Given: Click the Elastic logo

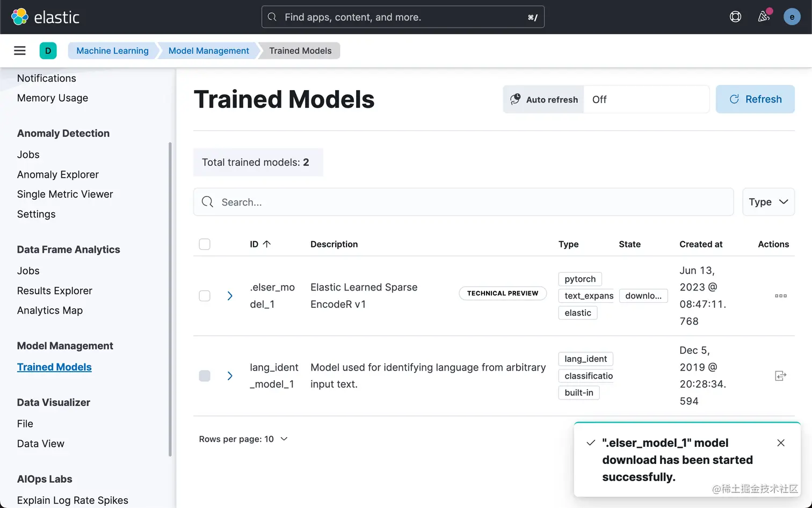Looking at the screenshot, I should point(45,17).
